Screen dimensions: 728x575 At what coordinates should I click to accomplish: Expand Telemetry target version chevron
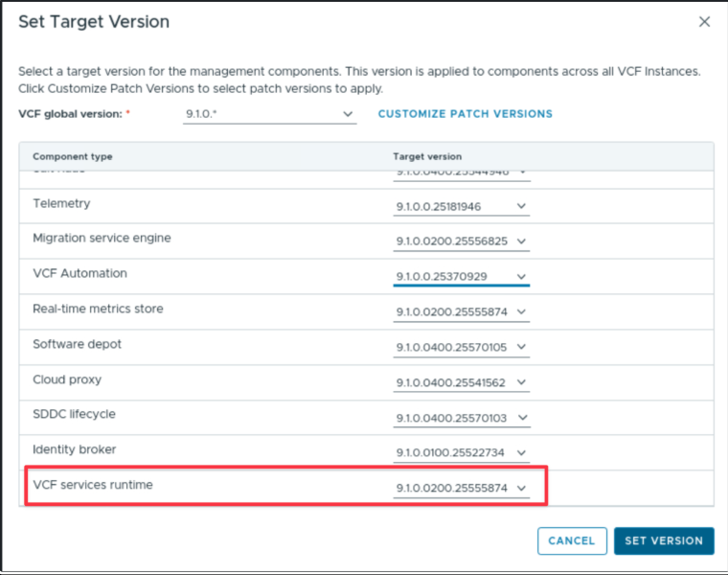(521, 206)
